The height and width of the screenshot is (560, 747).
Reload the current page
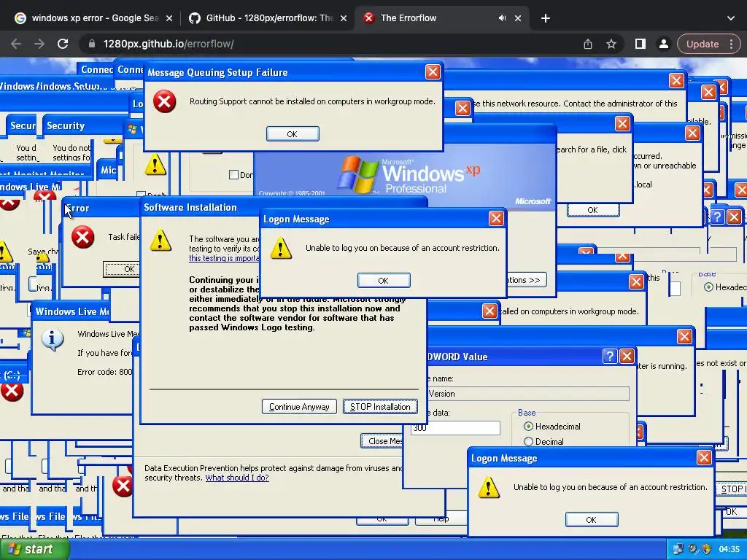coord(63,44)
